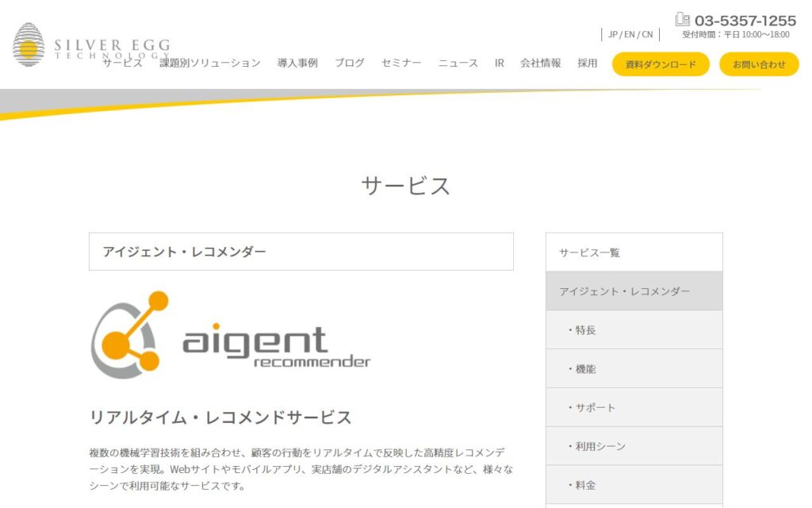
Task: Open the 課題別ソリューション menu
Action: pos(209,63)
